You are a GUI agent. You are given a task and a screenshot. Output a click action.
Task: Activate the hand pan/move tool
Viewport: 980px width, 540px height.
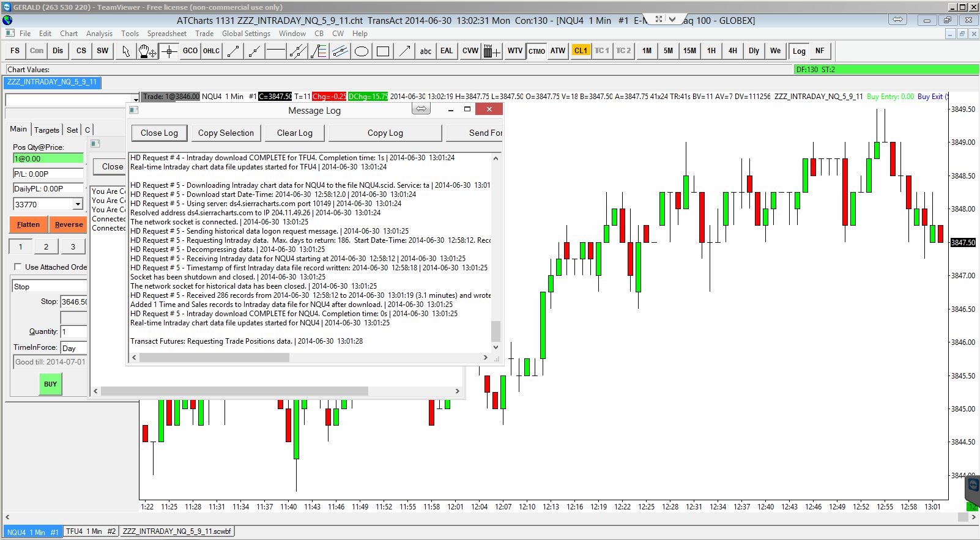(147, 51)
